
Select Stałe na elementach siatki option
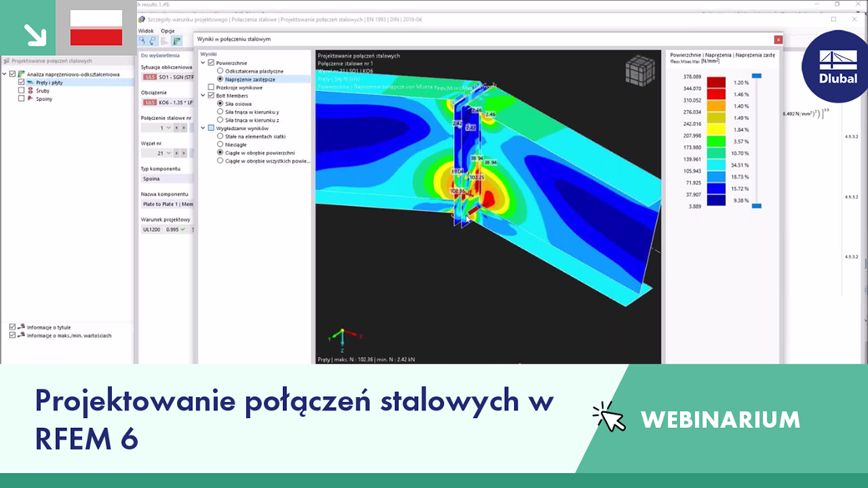(x=220, y=136)
